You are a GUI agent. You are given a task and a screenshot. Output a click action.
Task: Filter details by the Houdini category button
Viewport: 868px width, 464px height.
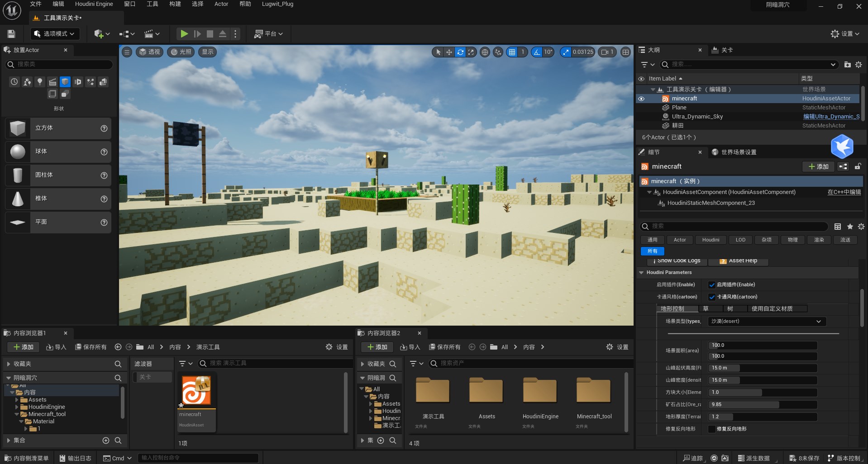pos(711,240)
